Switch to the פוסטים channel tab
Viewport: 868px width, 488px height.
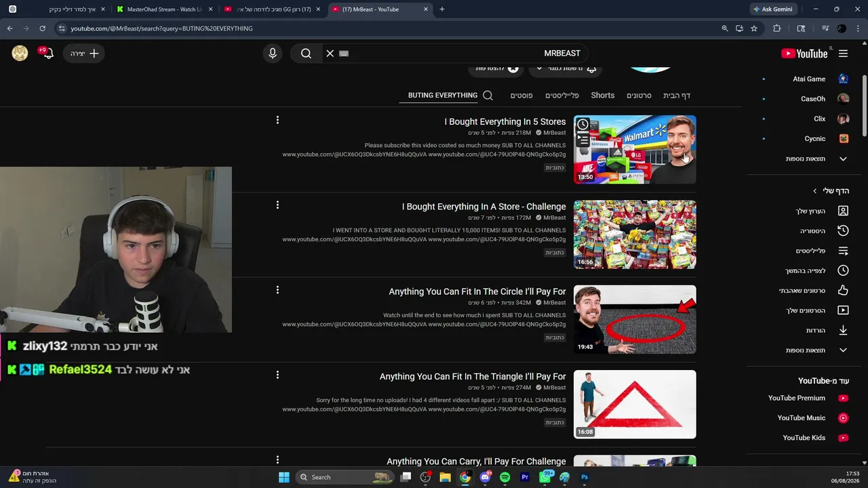point(521,96)
